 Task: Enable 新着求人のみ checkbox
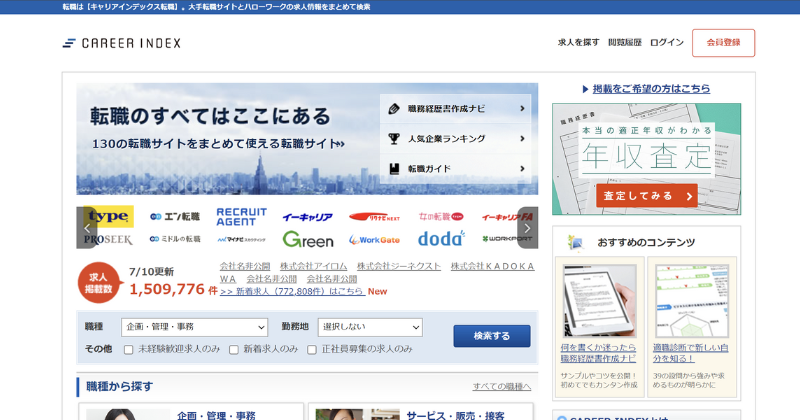coord(234,350)
